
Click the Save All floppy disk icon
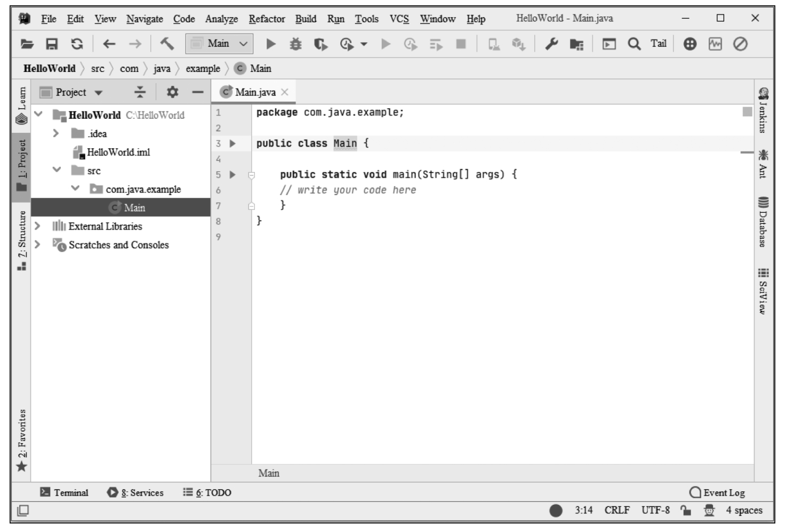coord(52,44)
